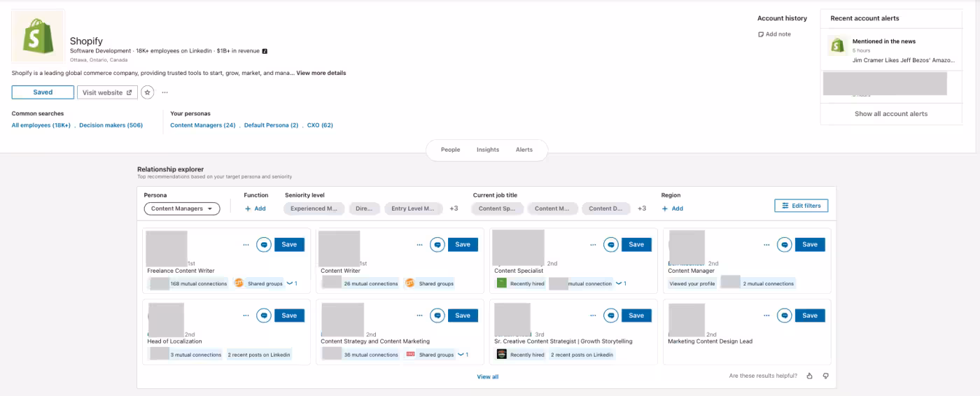
Task: Save the Head of Localization lead
Action: point(289,316)
